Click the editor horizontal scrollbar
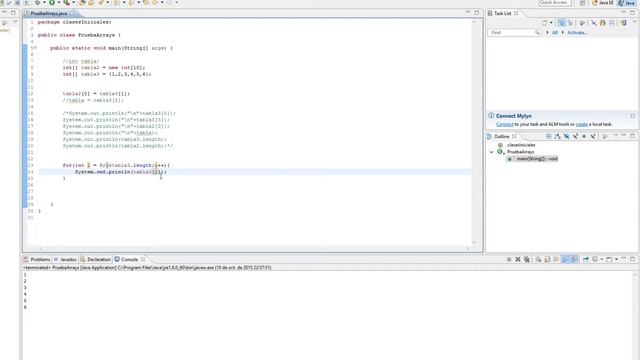Viewport: 640px width, 360px height. tap(254, 248)
